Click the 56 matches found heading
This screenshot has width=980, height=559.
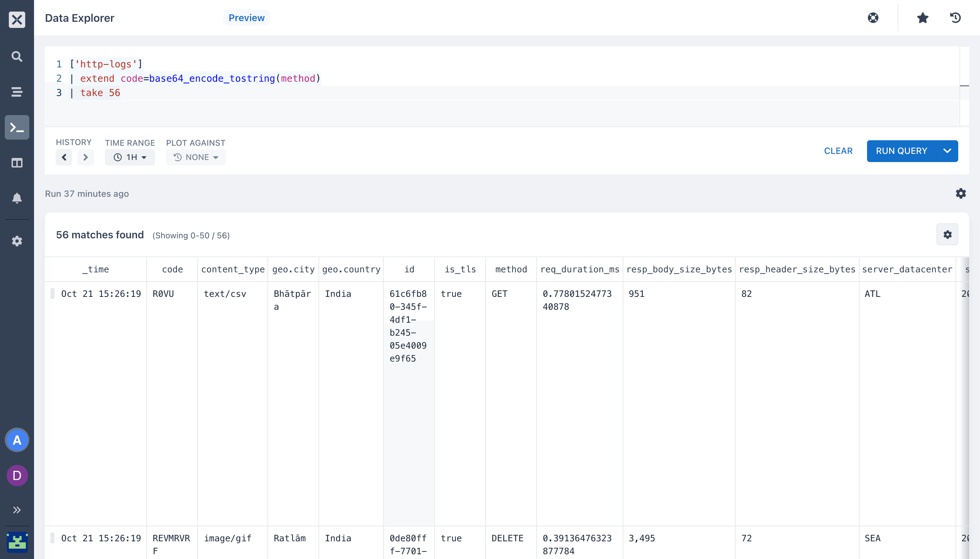pos(100,235)
